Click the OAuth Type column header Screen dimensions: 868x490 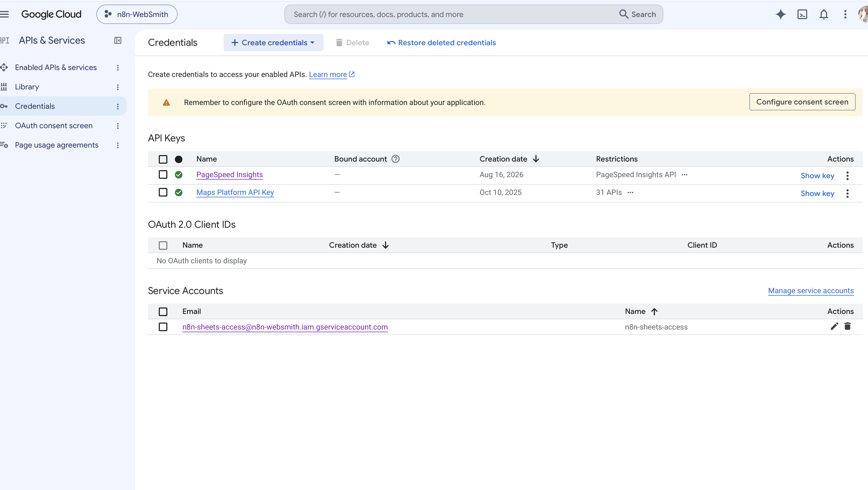(x=559, y=245)
